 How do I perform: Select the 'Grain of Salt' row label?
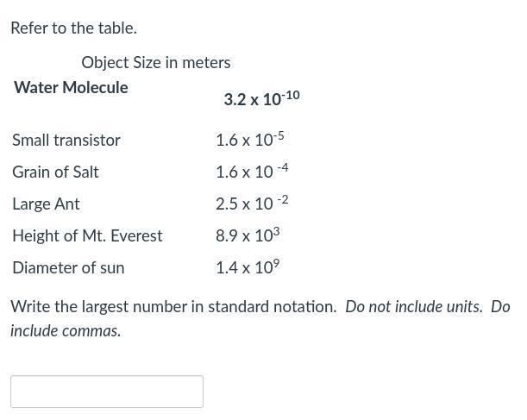point(55,172)
